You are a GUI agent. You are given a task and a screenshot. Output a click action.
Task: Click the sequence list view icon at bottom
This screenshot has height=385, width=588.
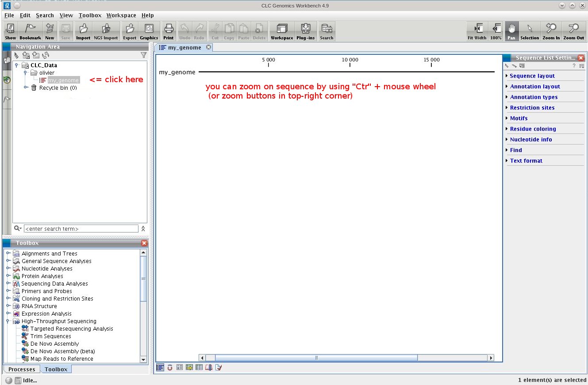point(160,367)
